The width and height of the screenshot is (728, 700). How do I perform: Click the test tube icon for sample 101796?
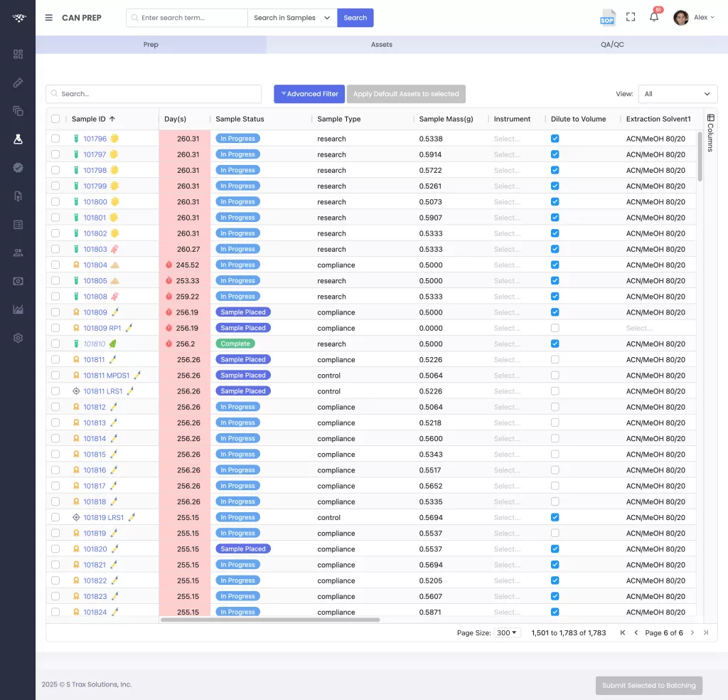tap(76, 139)
